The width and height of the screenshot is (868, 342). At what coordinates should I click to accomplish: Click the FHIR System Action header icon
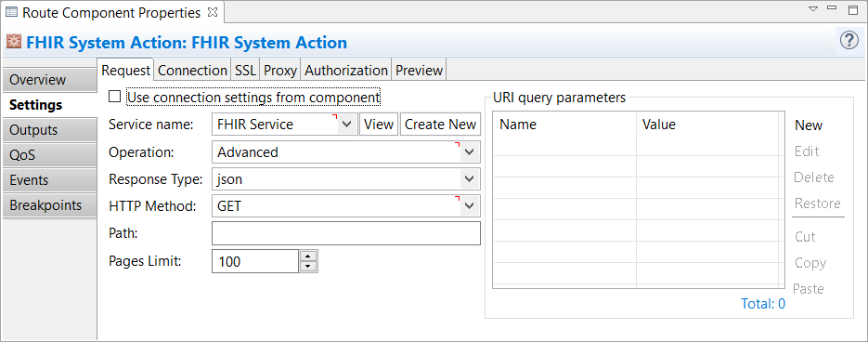click(14, 42)
